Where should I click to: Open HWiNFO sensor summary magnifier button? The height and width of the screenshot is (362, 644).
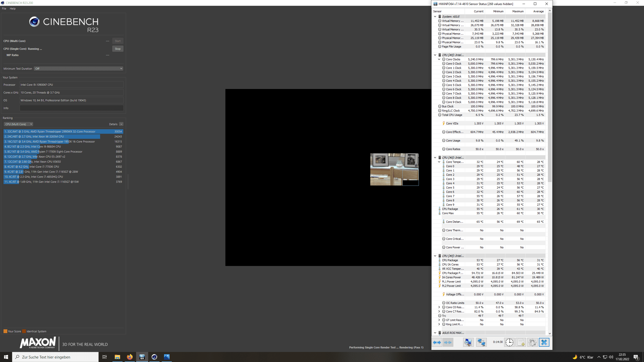(x=468, y=342)
